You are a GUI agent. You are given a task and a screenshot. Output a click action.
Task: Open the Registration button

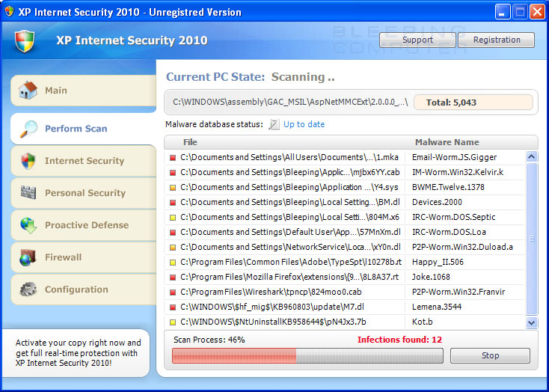(497, 40)
